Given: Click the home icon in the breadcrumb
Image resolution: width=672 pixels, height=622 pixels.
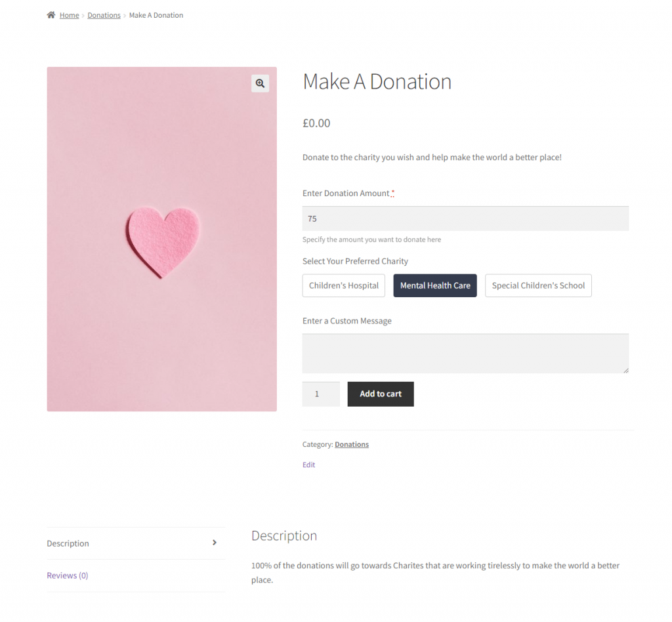Looking at the screenshot, I should (49, 14).
